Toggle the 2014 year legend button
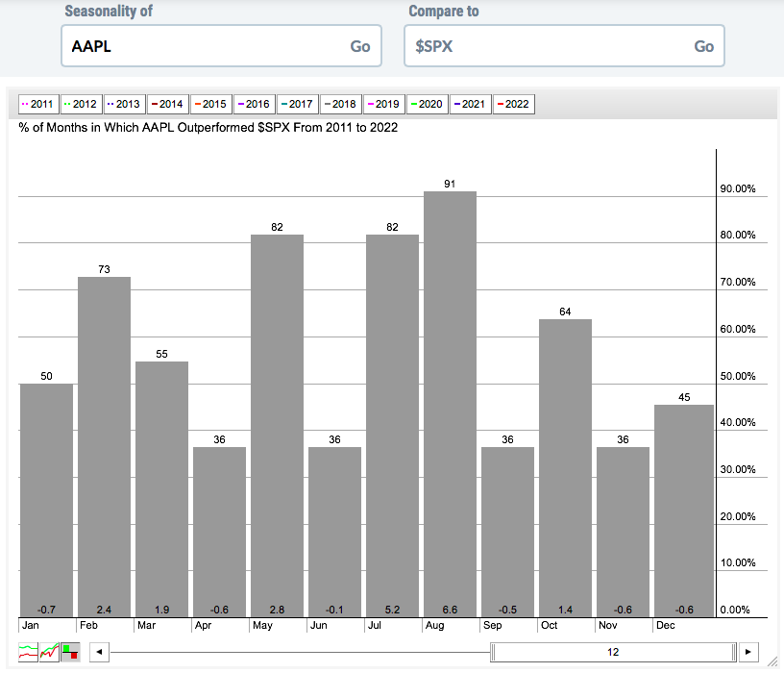 (x=168, y=104)
